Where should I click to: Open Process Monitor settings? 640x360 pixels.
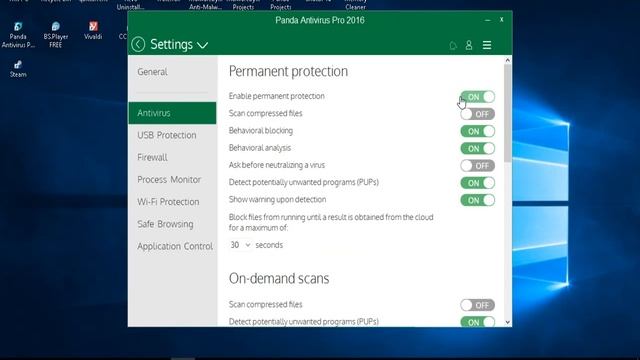[x=172, y=180]
